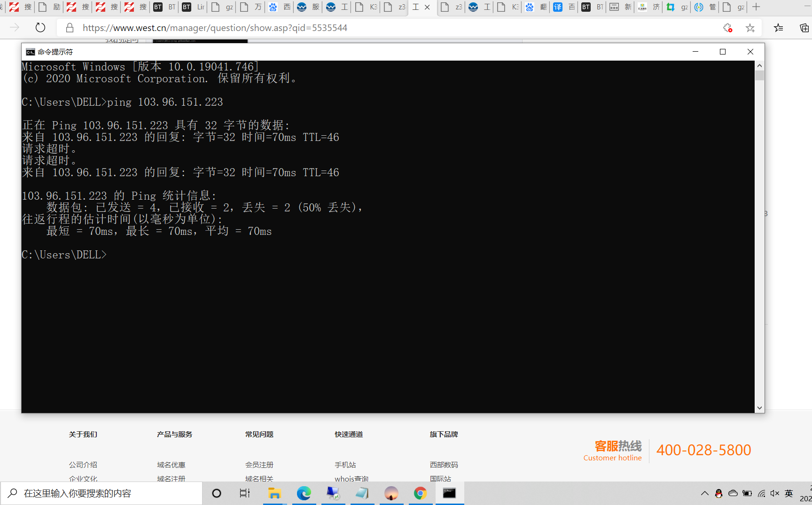Open File Explorer from the taskbar
This screenshot has width=812, height=505.
pos(274,493)
